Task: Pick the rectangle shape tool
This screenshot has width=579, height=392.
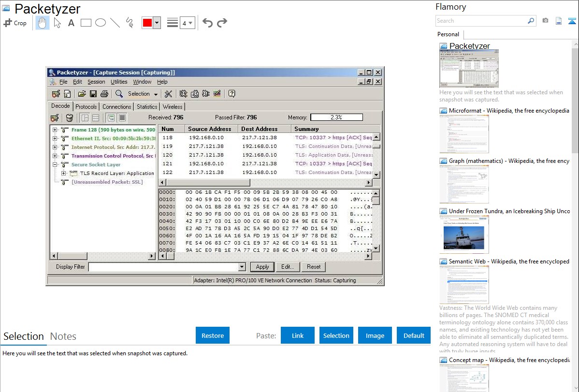Action: [x=86, y=23]
